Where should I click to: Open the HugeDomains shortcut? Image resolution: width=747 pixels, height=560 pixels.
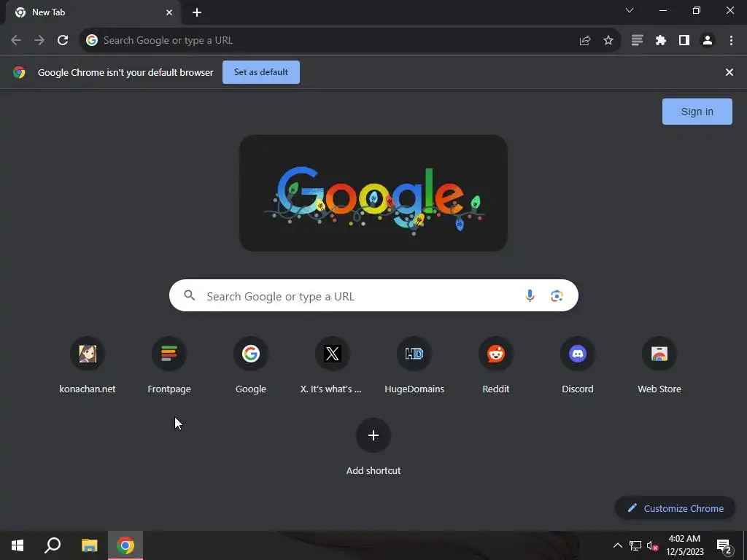[414, 365]
